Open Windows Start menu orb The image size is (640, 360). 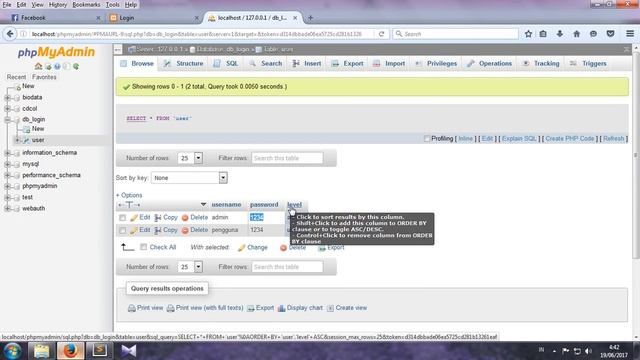[x=13, y=351]
